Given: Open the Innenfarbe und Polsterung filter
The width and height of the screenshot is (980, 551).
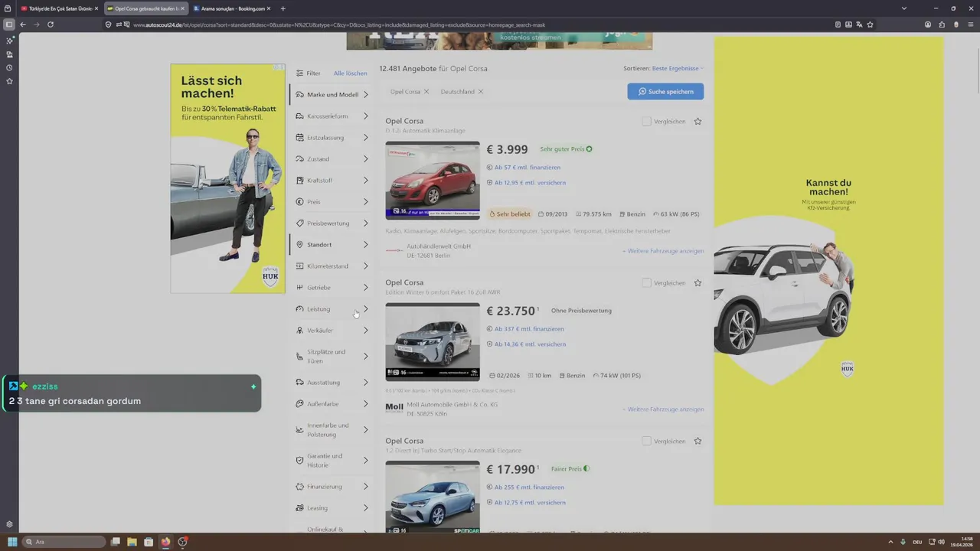Looking at the screenshot, I should pyautogui.click(x=332, y=430).
